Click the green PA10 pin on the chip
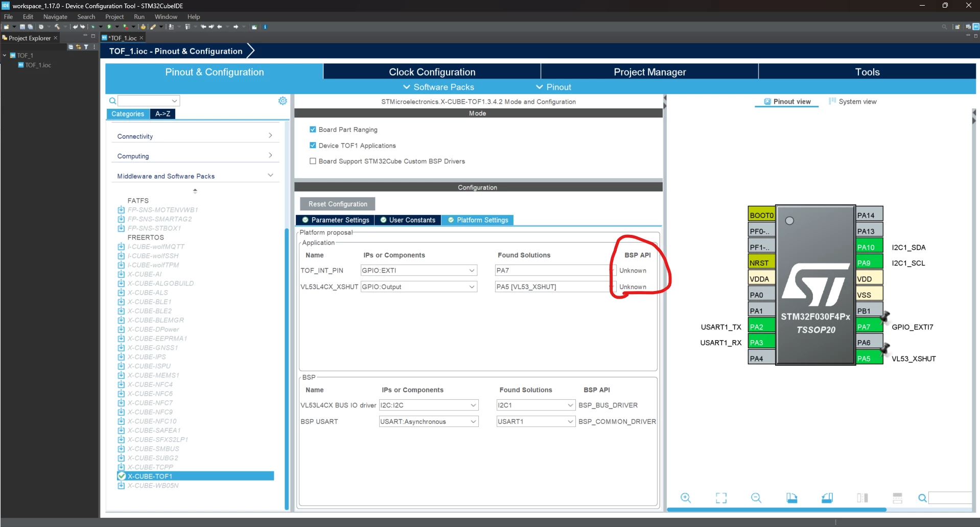The width and height of the screenshot is (980, 527). click(869, 247)
